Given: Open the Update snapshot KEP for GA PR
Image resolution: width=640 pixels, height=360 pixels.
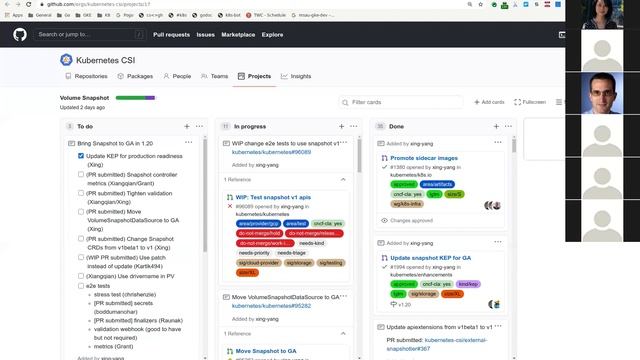Looking at the screenshot, I should [431, 258].
